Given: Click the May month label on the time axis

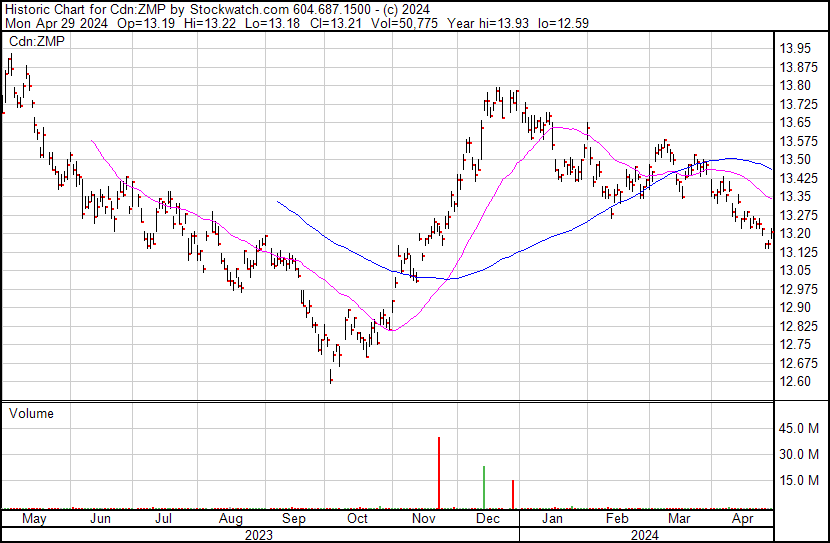Looking at the screenshot, I should [x=34, y=519].
